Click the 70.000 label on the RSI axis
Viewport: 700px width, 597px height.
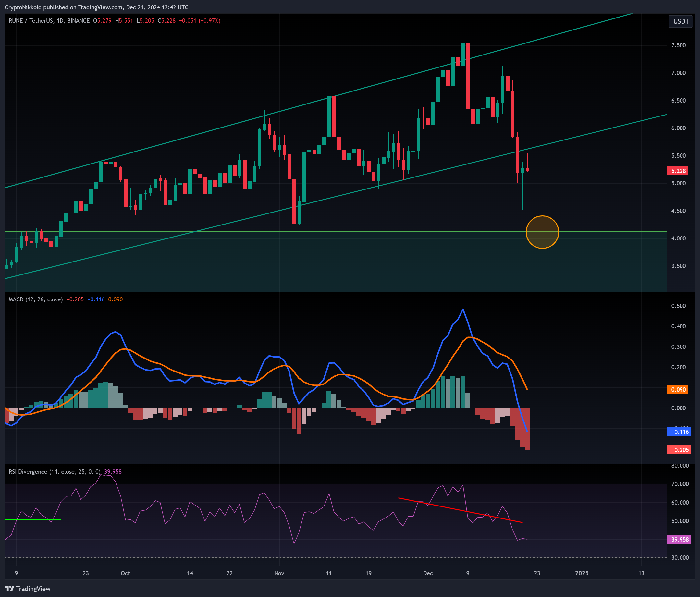pyautogui.click(x=680, y=484)
